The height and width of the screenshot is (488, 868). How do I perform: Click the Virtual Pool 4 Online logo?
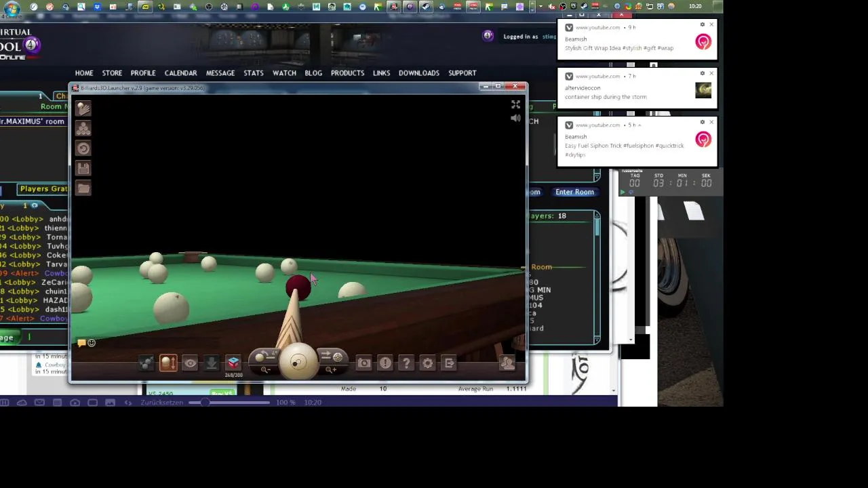(x=20, y=44)
